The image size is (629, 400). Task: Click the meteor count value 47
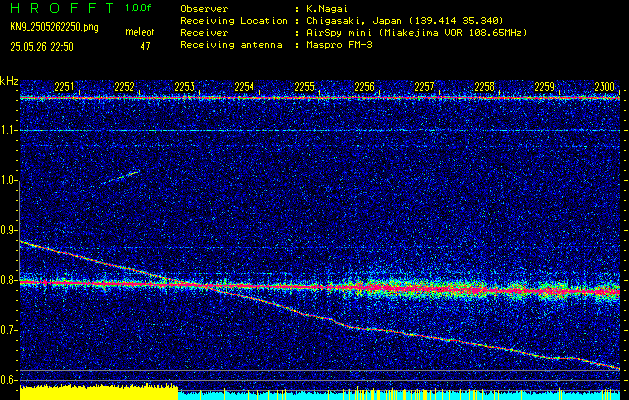click(145, 46)
